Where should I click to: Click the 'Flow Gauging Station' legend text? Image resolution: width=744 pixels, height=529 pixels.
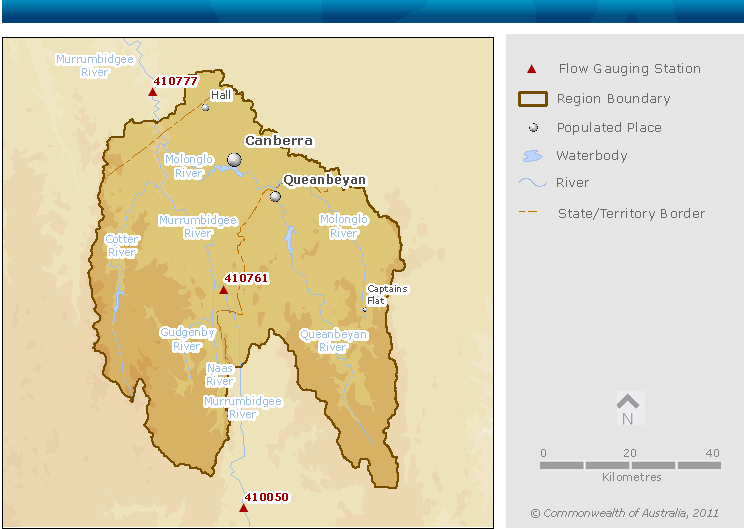tap(630, 68)
